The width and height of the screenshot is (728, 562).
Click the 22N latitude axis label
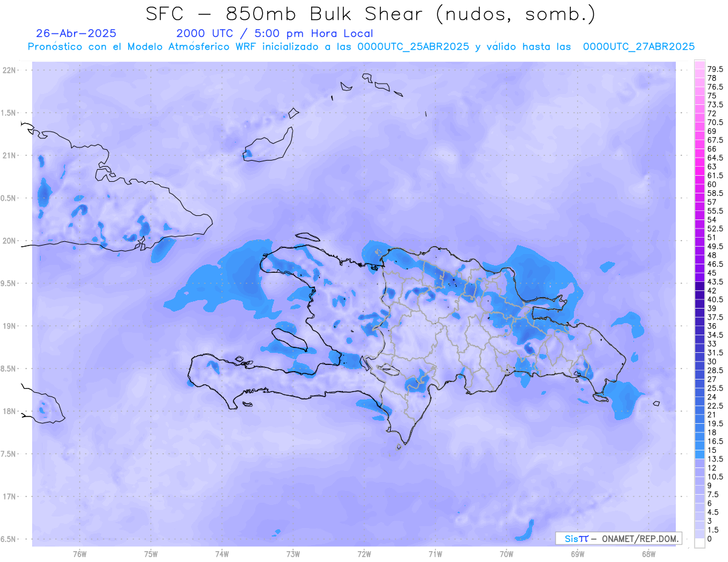[9, 70]
